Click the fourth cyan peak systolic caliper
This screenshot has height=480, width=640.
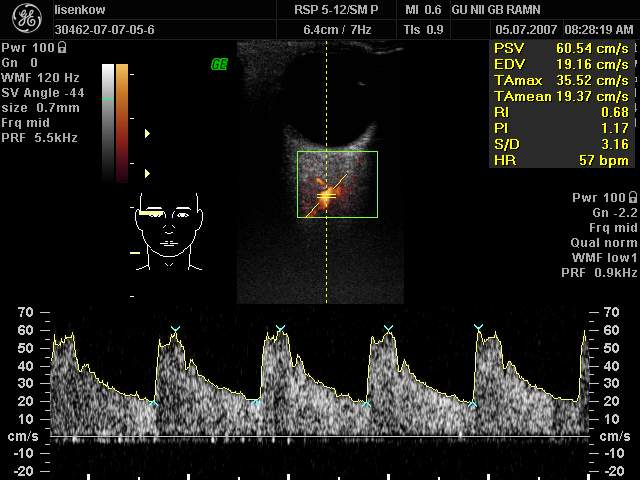coord(478,327)
